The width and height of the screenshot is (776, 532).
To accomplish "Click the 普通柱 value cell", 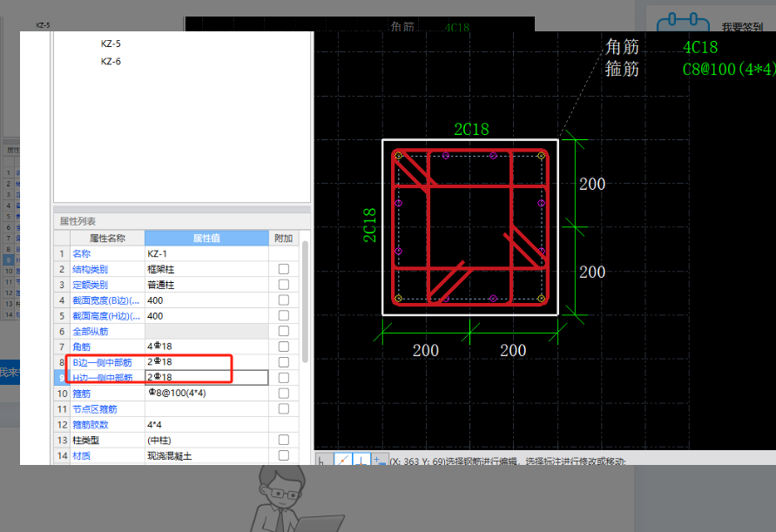I will tap(206, 285).
